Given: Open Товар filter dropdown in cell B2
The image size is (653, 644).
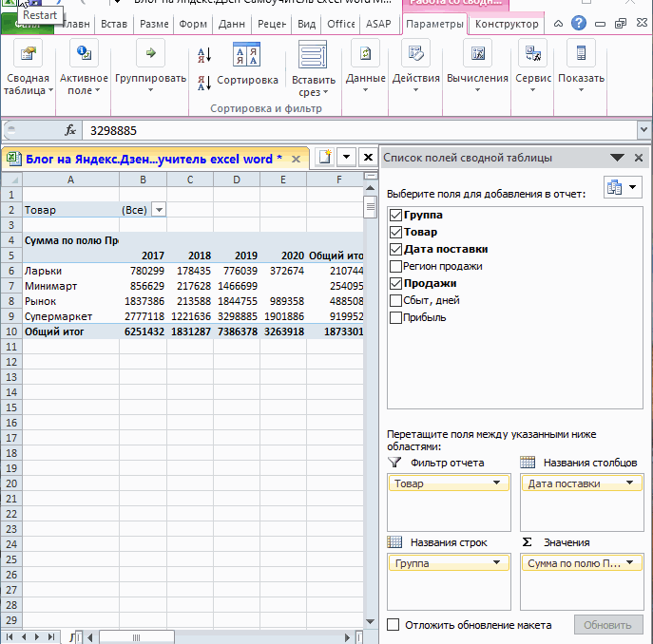Looking at the screenshot, I should 159,210.
